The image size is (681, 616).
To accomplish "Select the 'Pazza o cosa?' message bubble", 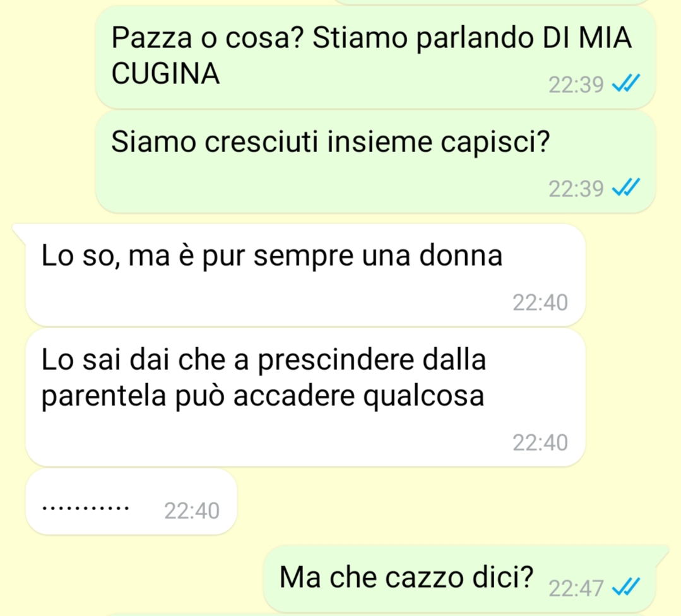I will tap(376, 57).
